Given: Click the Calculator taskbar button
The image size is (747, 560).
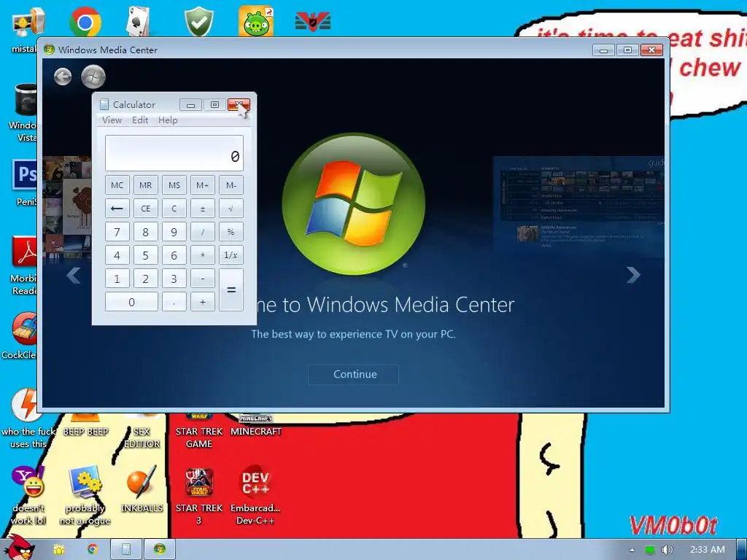Looking at the screenshot, I should (x=126, y=550).
